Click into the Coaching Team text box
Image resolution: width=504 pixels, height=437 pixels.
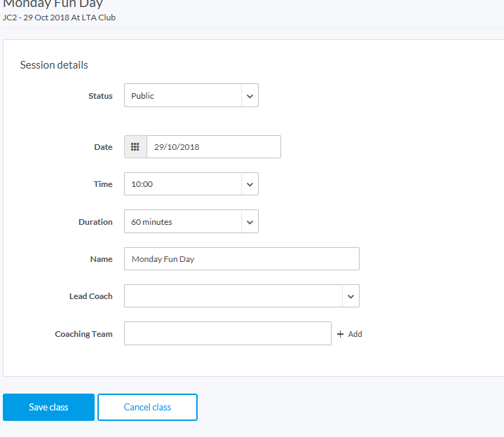[227, 334]
